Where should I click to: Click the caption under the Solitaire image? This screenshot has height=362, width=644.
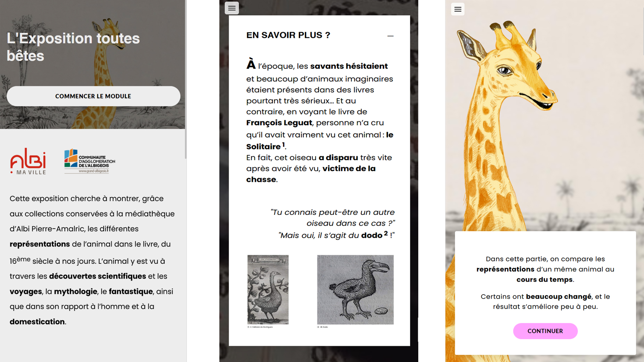(x=260, y=327)
